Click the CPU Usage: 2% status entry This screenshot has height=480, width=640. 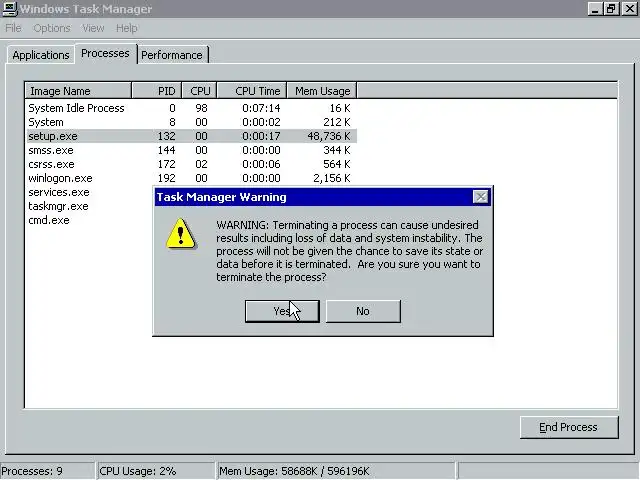click(156, 471)
